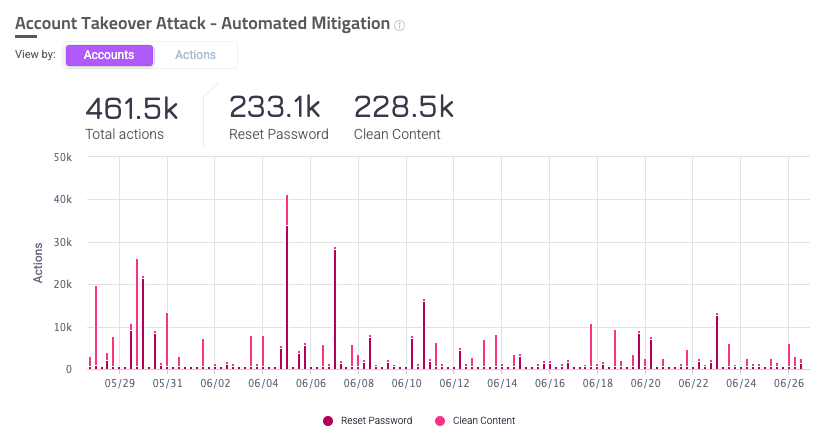Click the 06/12 date label on the x-axis
827x437 pixels.
(454, 383)
